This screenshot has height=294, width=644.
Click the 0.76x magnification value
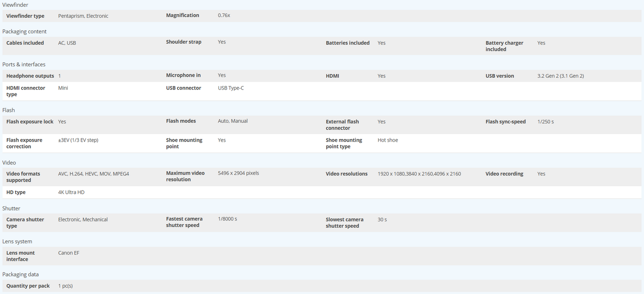(224, 16)
